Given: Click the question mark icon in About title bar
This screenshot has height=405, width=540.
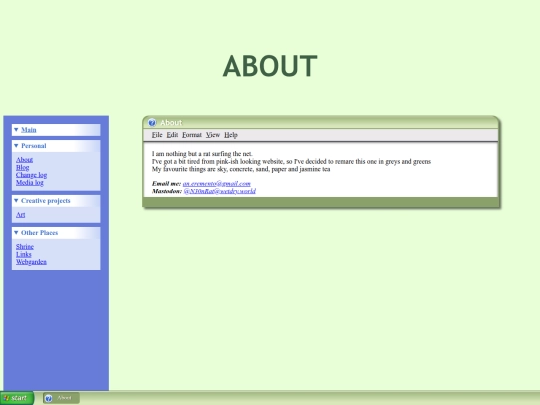Looking at the screenshot, I should tap(152, 123).
